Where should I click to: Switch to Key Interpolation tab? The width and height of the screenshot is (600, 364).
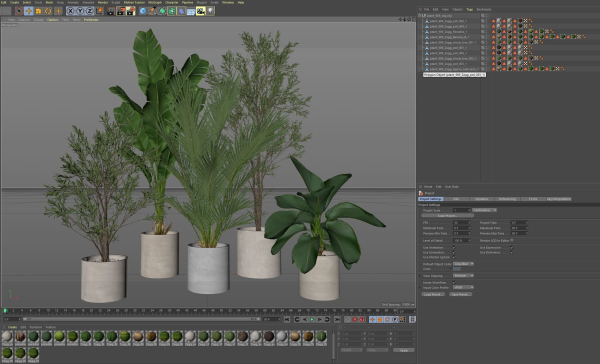[x=559, y=199]
